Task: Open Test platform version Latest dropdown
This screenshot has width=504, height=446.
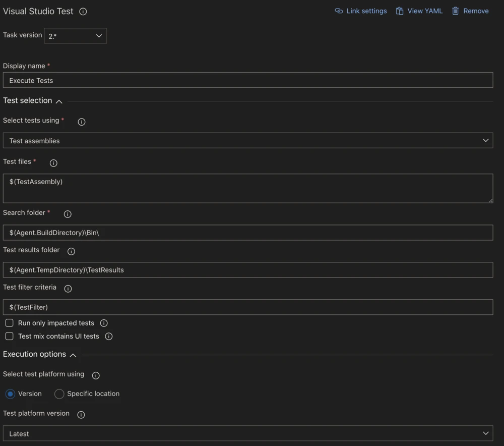Action: [x=247, y=433]
